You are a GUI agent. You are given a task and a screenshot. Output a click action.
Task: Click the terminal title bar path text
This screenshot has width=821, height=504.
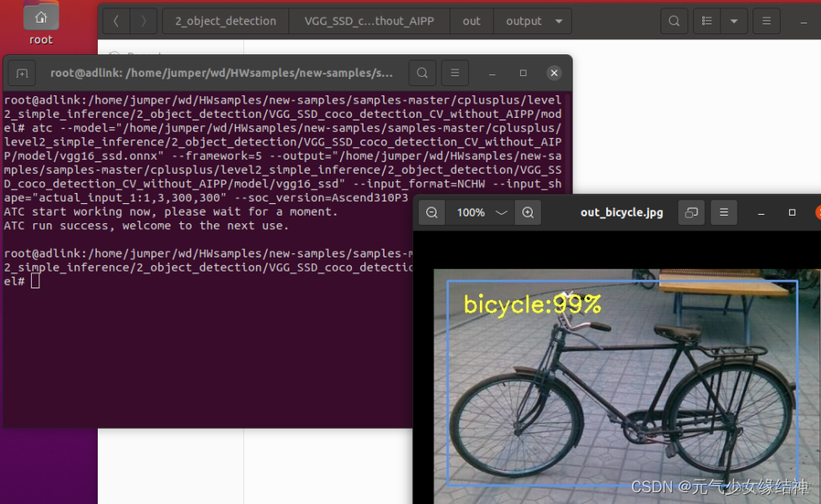(222, 74)
